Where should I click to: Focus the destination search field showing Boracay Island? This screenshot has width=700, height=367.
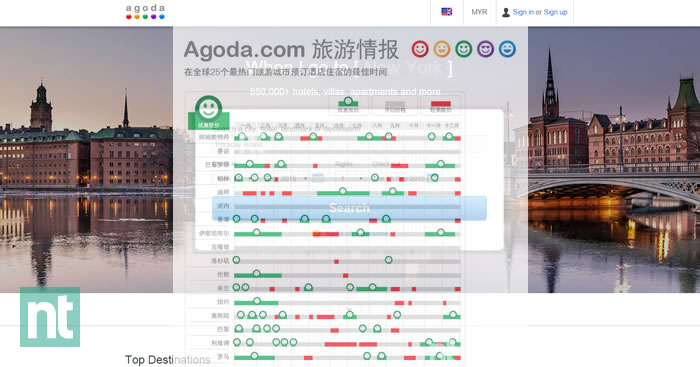point(349,145)
